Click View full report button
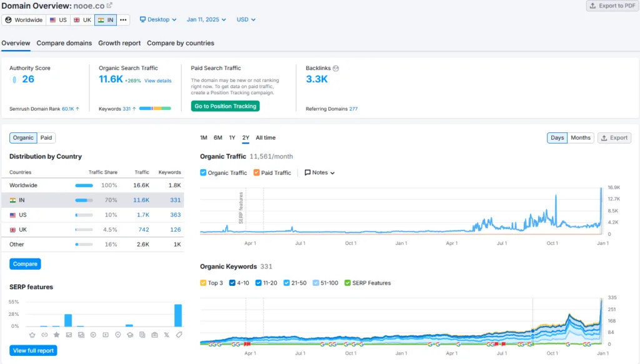640x364 pixels. (x=34, y=350)
